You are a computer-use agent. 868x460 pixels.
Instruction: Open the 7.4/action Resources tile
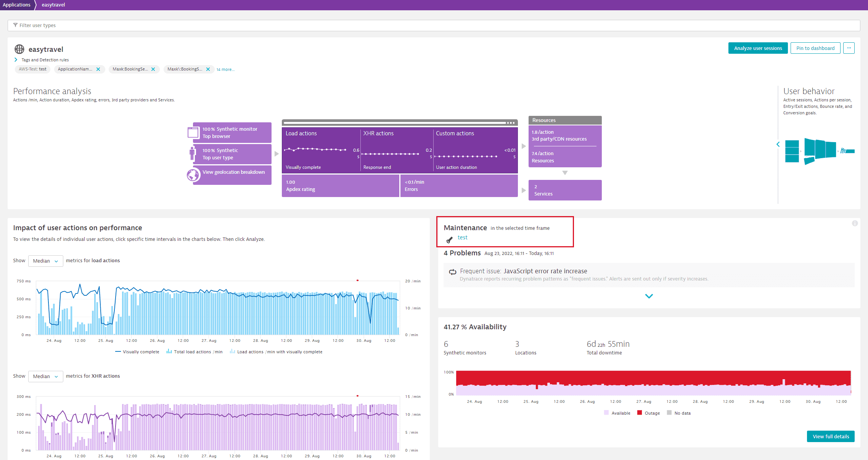click(564, 157)
